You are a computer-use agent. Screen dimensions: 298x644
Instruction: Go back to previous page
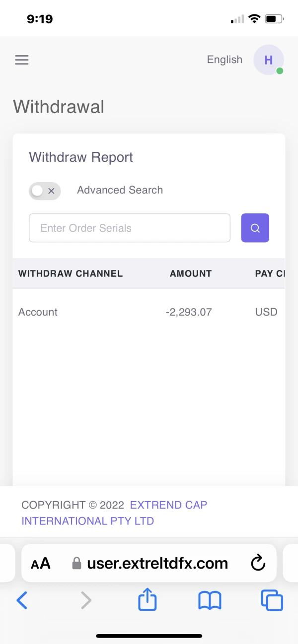22,601
